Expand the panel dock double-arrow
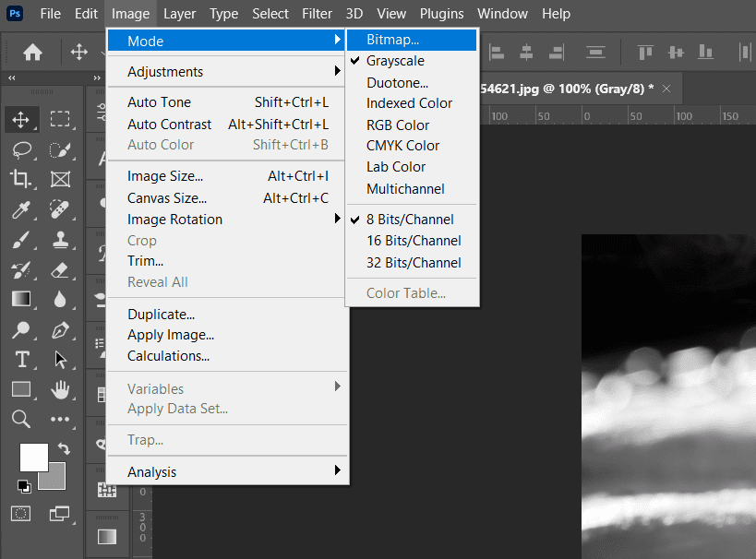 coord(97,77)
